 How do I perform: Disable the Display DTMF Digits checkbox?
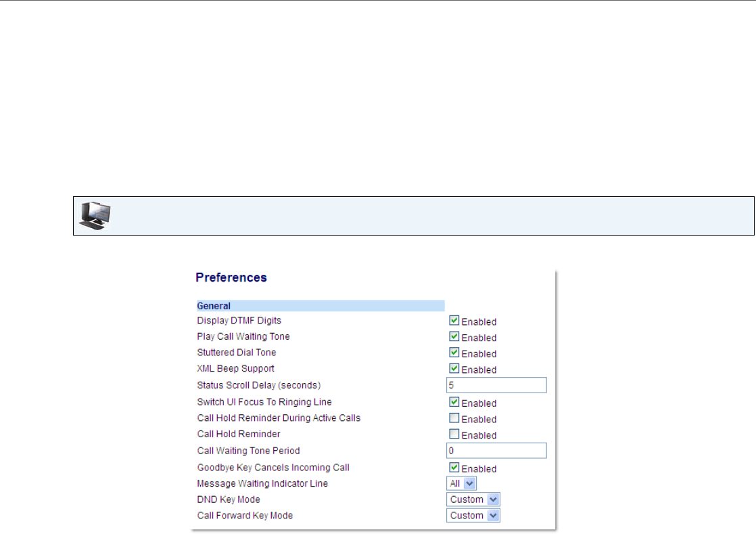coord(454,321)
